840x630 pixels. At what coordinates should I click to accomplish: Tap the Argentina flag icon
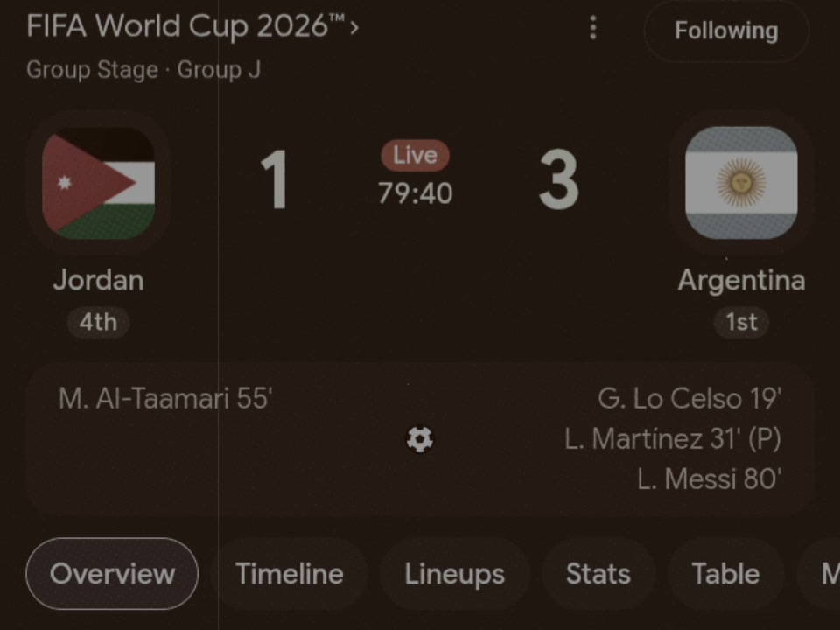741,183
